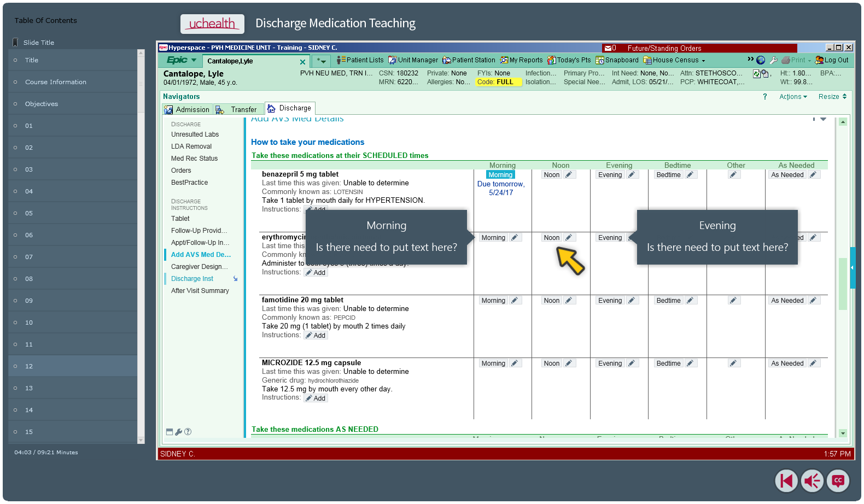864x504 pixels.
Task: Toggle closed captions CC button
Action: (838, 481)
